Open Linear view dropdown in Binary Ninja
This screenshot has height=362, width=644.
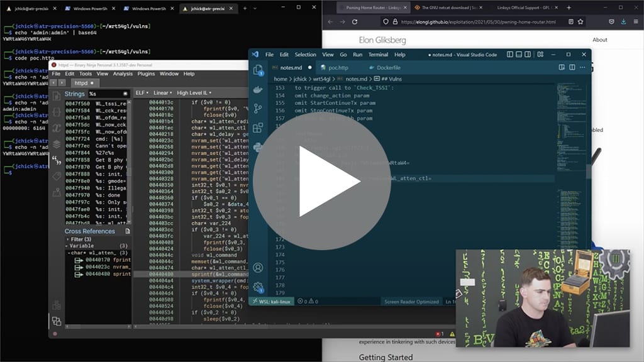tap(163, 93)
